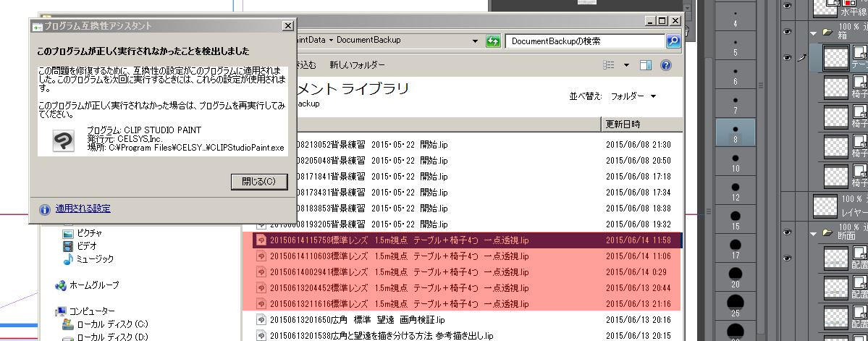Click the file icon of 20150614115758標準レンズ

point(261,240)
